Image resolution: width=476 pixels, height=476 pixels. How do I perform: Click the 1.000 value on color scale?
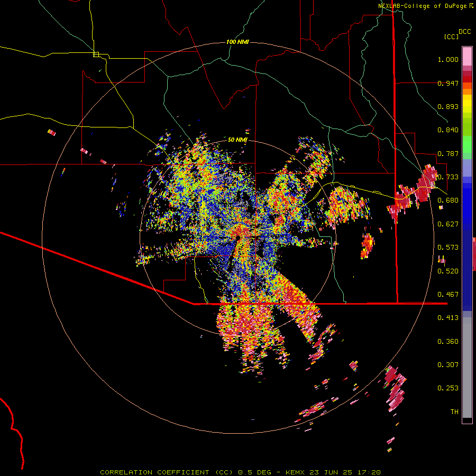click(x=448, y=59)
